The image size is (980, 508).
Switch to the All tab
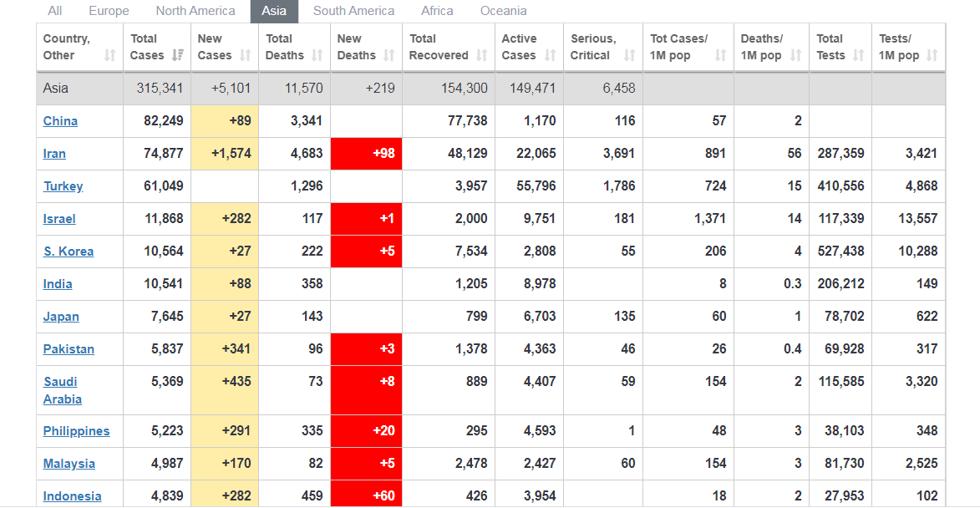click(x=55, y=11)
